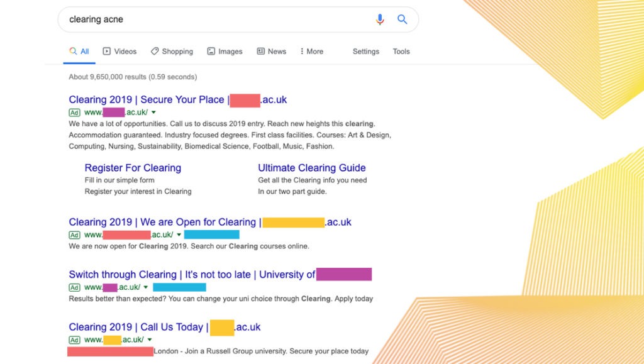This screenshot has width=644, height=364.
Task: Click the Images tab picture icon
Action: click(x=211, y=52)
